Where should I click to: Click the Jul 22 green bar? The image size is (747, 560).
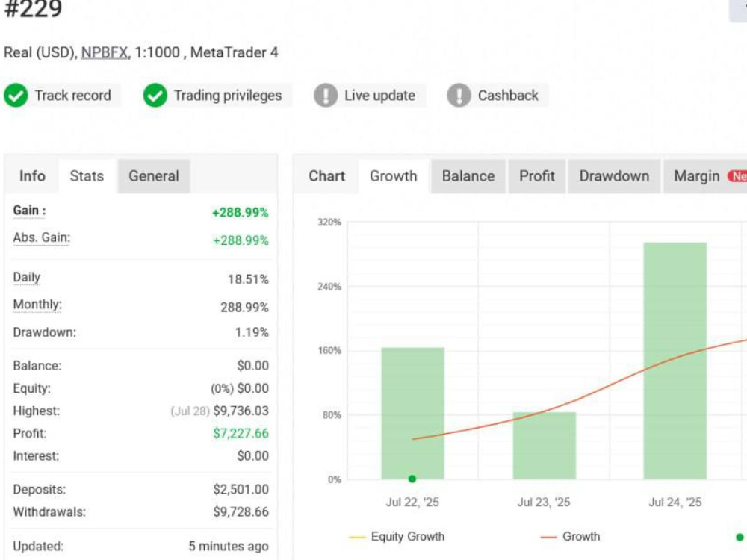point(412,414)
